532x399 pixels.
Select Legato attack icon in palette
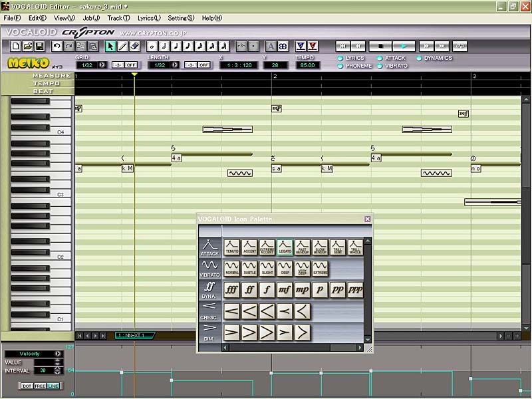tap(285, 247)
